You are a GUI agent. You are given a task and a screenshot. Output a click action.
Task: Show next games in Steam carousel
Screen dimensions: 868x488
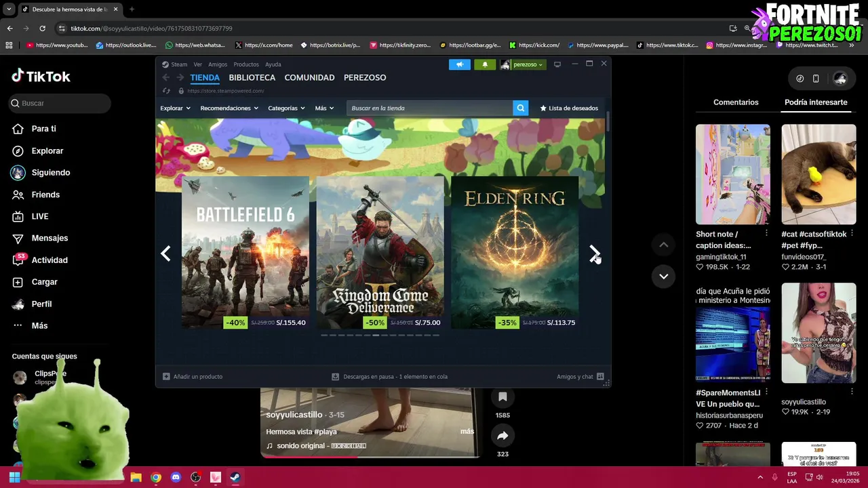[594, 253]
